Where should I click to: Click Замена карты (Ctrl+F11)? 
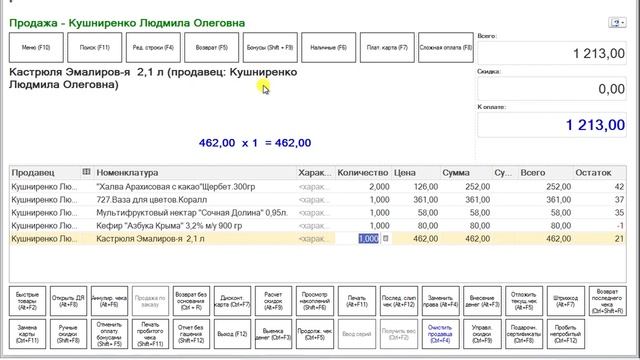(27, 334)
